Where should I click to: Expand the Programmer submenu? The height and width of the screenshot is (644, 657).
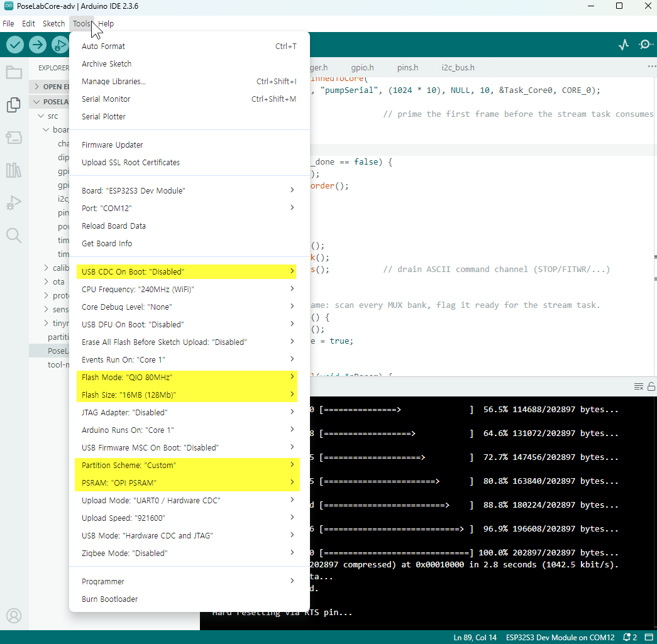tap(189, 581)
